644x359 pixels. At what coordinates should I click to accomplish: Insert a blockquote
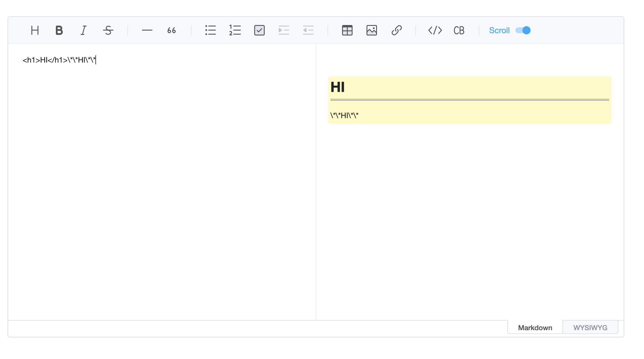(171, 30)
